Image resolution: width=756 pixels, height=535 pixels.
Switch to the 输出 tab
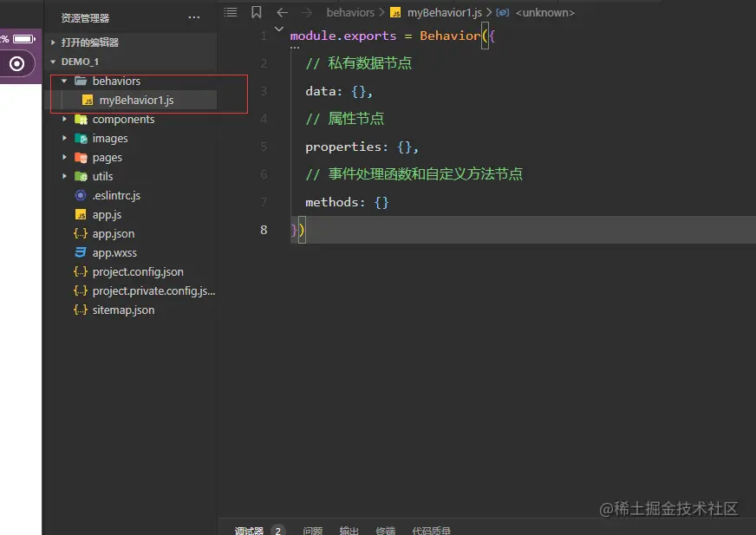[x=349, y=531]
